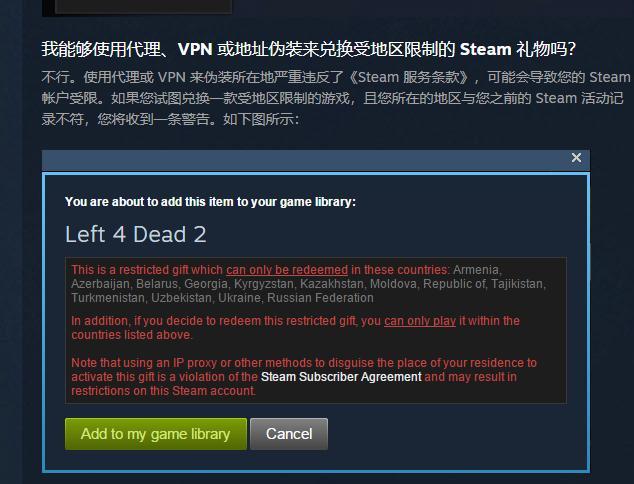Click the Chinese answer paragraph beginning 不行
The height and width of the screenshot is (484, 634).
click(336, 98)
